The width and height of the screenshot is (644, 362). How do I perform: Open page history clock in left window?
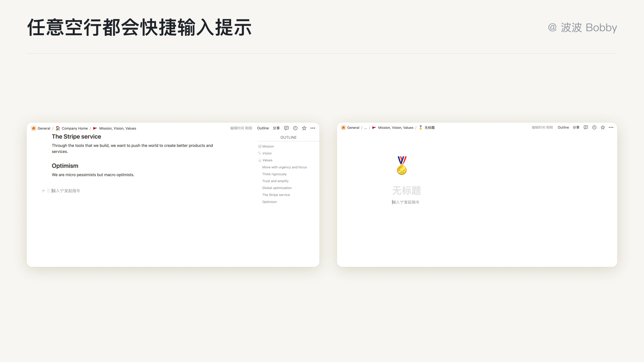(x=295, y=128)
